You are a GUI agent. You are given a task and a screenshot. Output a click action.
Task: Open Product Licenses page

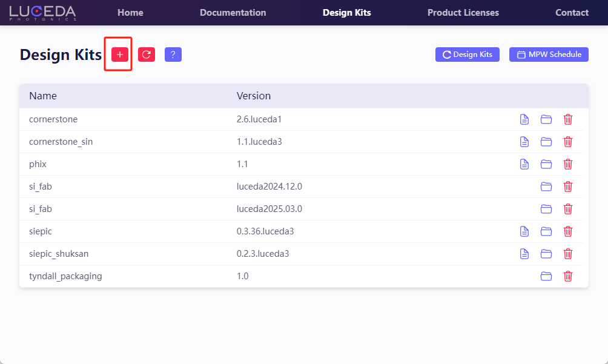(463, 13)
